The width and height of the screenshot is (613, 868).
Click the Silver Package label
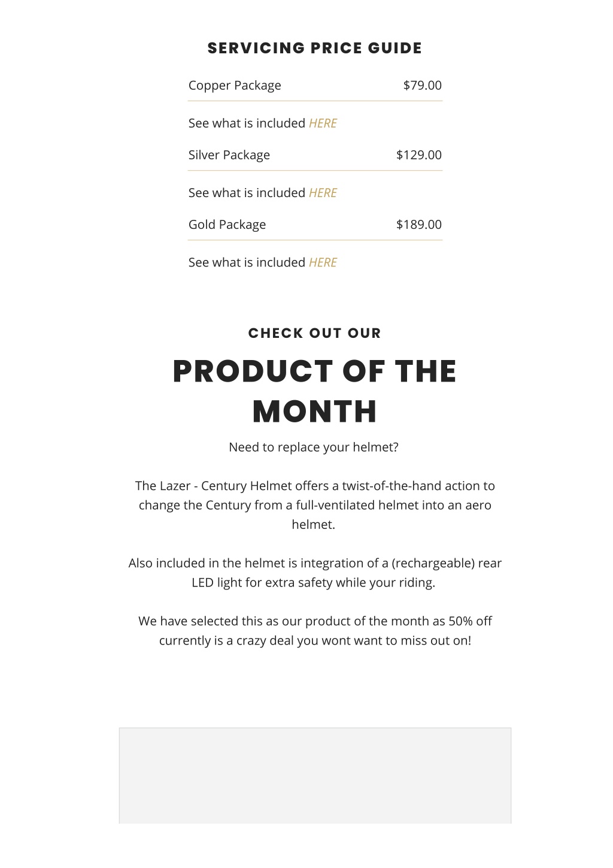click(229, 155)
